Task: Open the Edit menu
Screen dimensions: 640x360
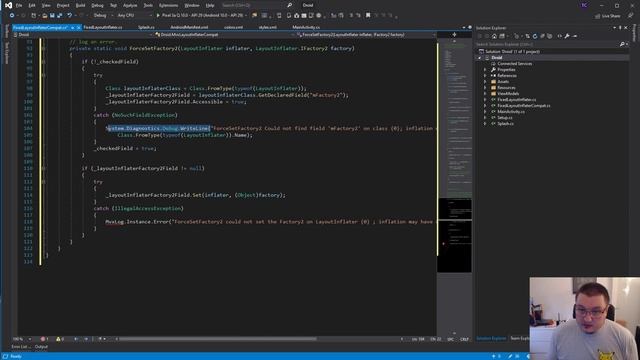Action: (x=32, y=5)
